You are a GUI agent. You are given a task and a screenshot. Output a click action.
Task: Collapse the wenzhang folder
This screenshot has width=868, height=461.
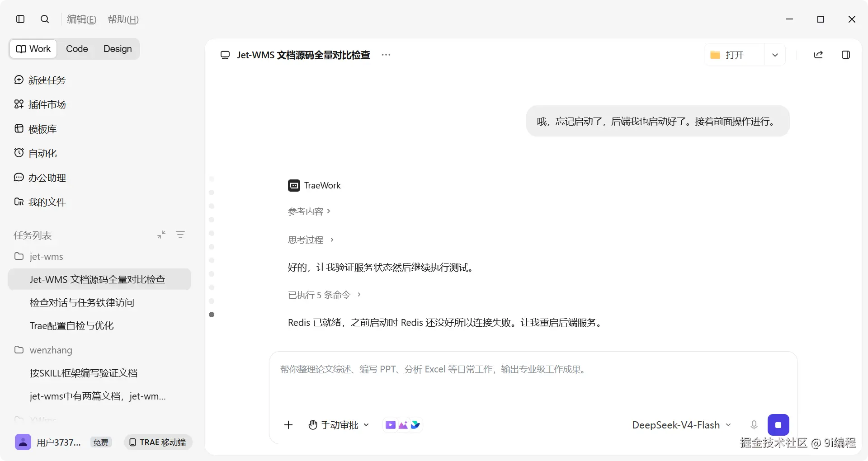(x=43, y=350)
